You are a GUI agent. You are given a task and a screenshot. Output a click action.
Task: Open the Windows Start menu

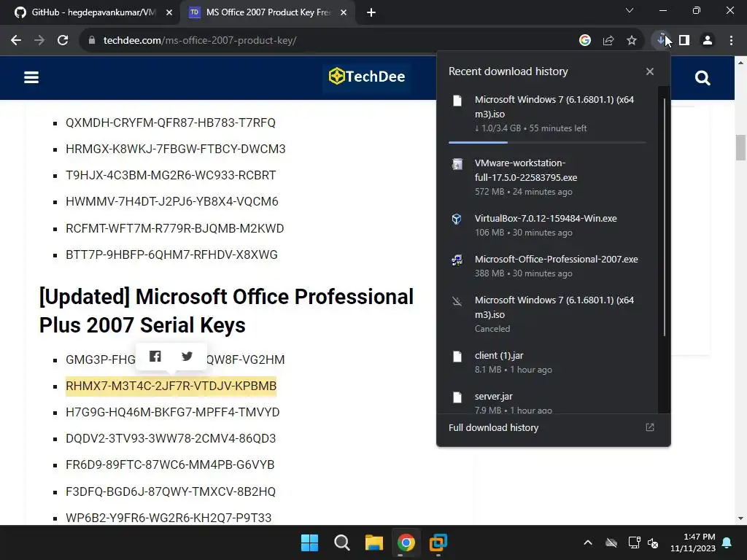[x=309, y=542]
